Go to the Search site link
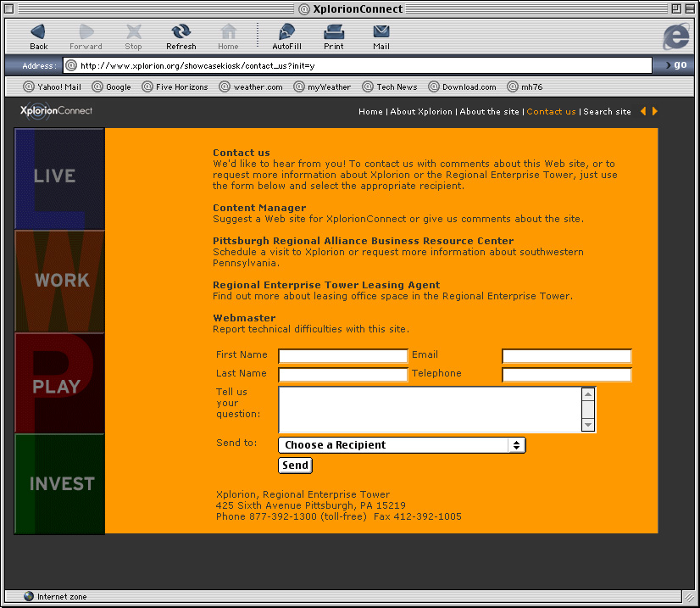 click(x=607, y=112)
